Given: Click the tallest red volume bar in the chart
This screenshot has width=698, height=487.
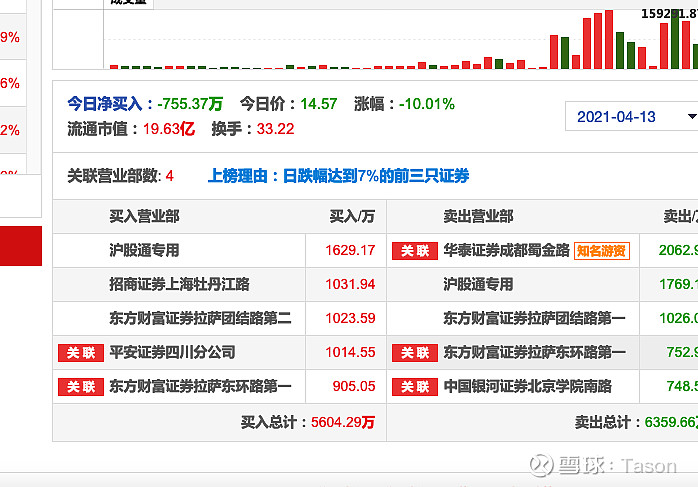Looking at the screenshot, I should (609, 39).
